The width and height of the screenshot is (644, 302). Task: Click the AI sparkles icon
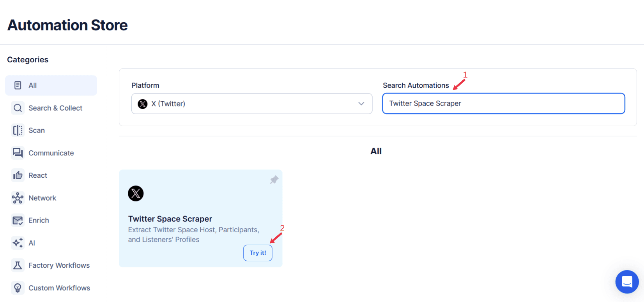pos(18,243)
